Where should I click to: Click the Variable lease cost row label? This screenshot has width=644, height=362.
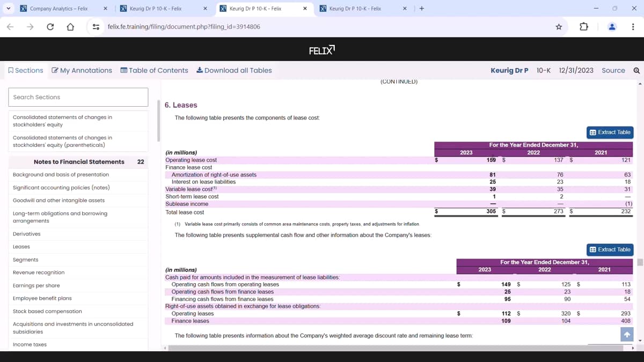191,189
